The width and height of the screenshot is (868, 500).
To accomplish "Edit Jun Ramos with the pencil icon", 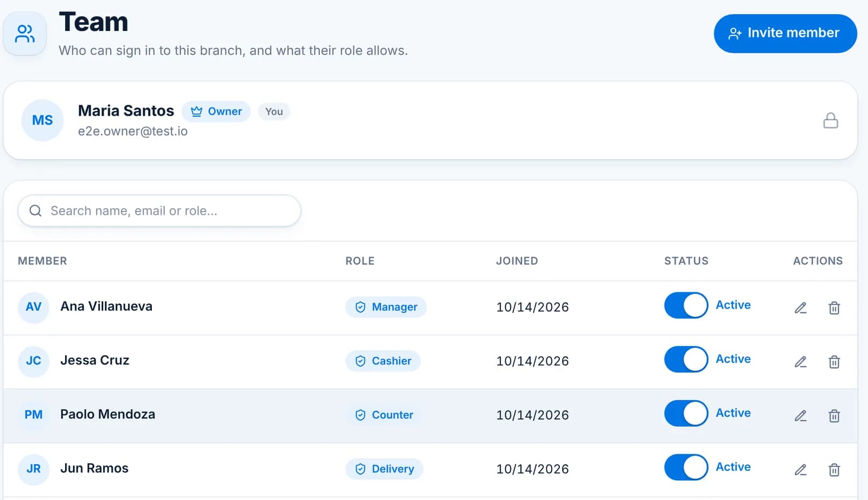I will pyautogui.click(x=801, y=470).
